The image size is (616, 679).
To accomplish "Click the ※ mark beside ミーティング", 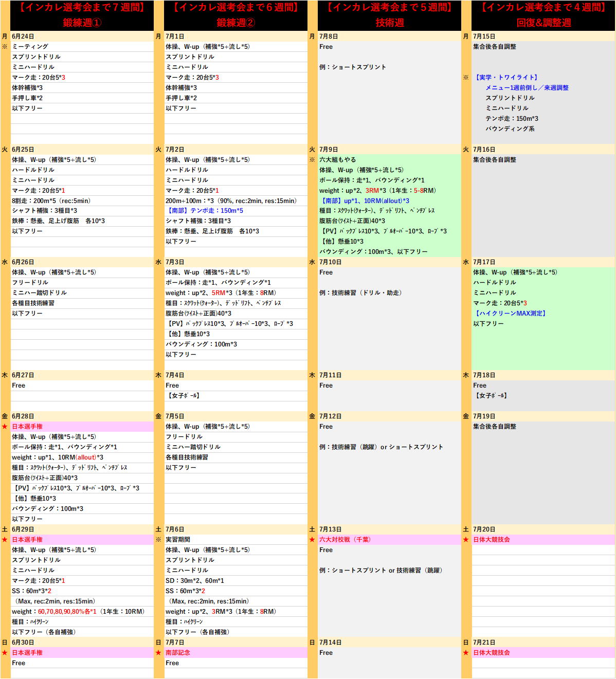I will [x=5, y=47].
